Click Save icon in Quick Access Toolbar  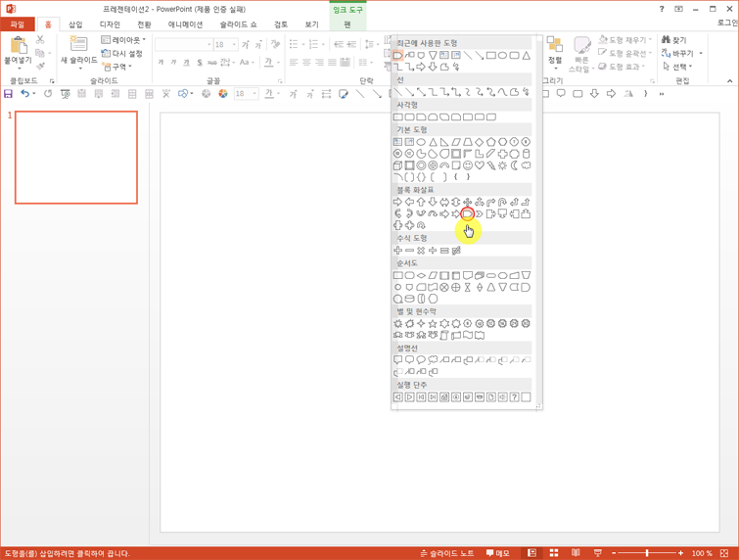8,94
